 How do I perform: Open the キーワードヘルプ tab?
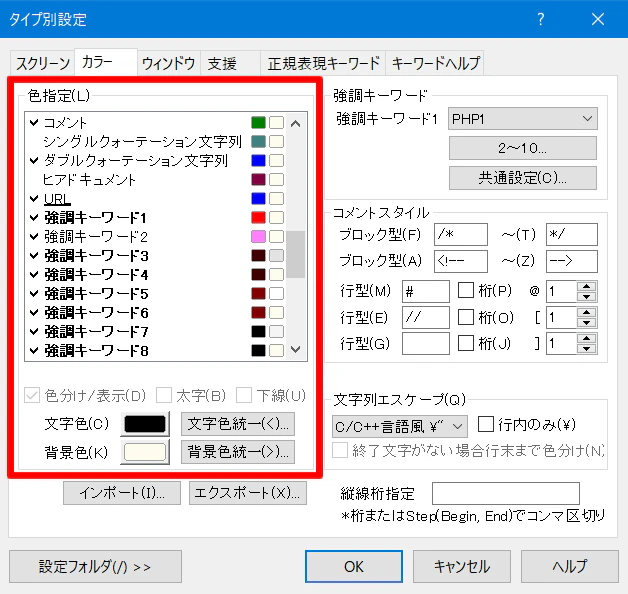(435, 63)
